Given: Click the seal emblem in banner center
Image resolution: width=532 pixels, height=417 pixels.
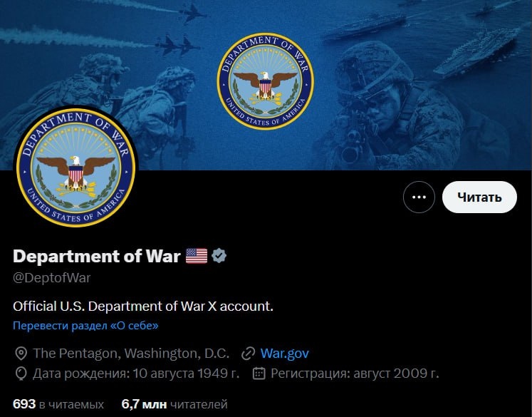Looking at the screenshot, I should coord(266,81).
